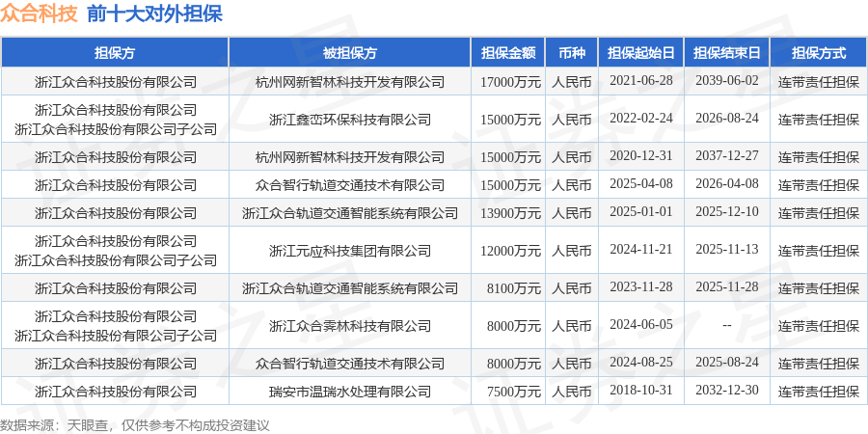Select the end date 2039-06-02

click(x=727, y=80)
